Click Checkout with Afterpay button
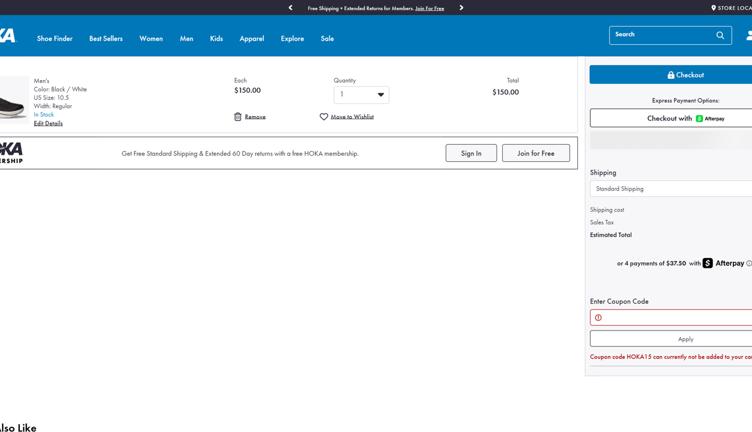The image size is (752, 432). (x=671, y=118)
